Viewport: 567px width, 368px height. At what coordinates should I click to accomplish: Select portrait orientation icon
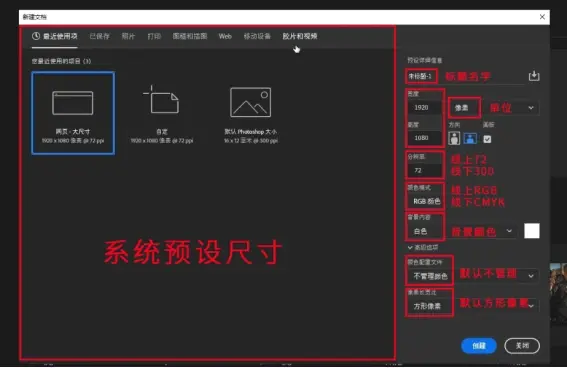[454, 138]
